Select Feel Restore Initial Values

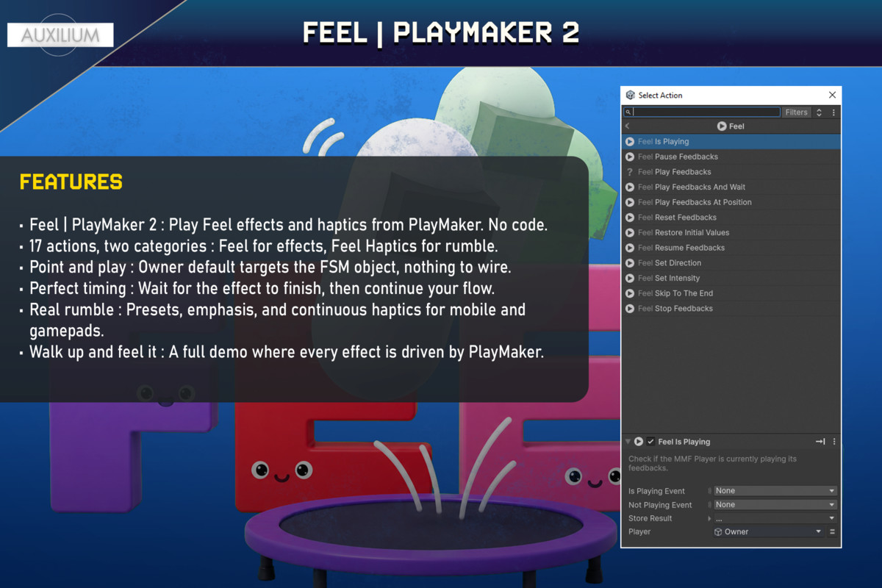point(731,232)
